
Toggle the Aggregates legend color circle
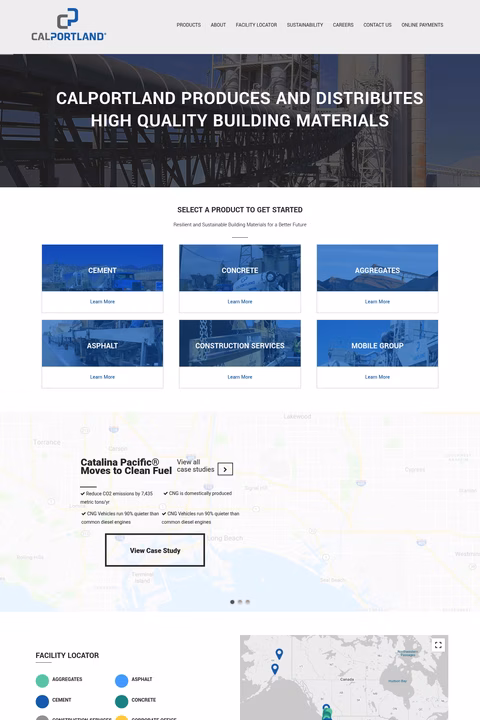pos(42,681)
